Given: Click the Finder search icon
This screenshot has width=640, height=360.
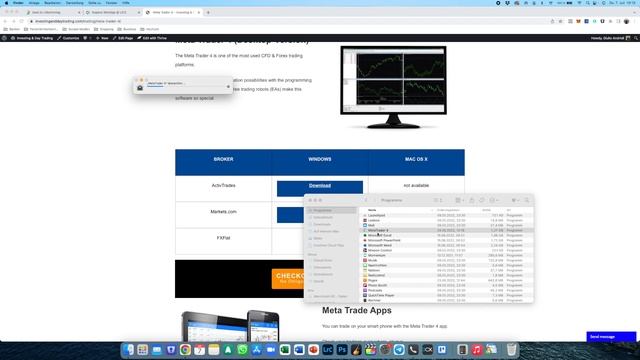Looking at the screenshot, I should click(527, 200).
